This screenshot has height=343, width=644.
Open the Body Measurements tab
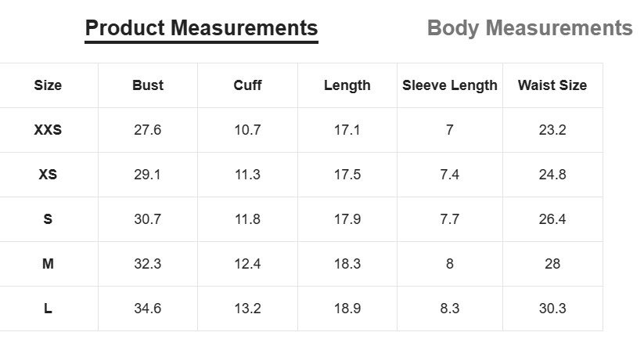529,28
